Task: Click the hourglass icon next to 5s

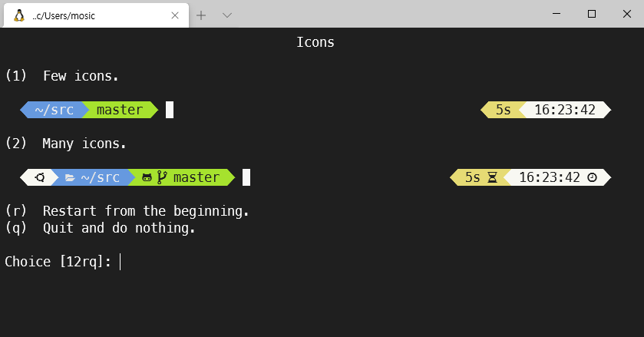Action: 492,177
